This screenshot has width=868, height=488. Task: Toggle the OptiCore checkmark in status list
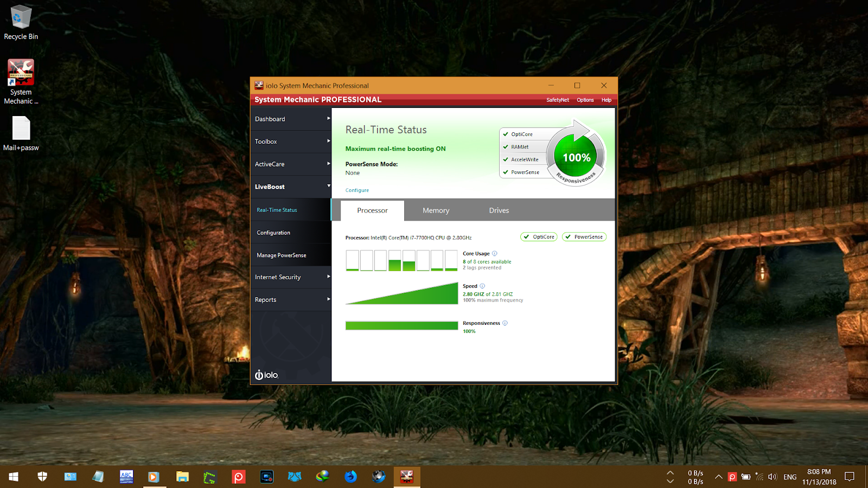tap(506, 134)
